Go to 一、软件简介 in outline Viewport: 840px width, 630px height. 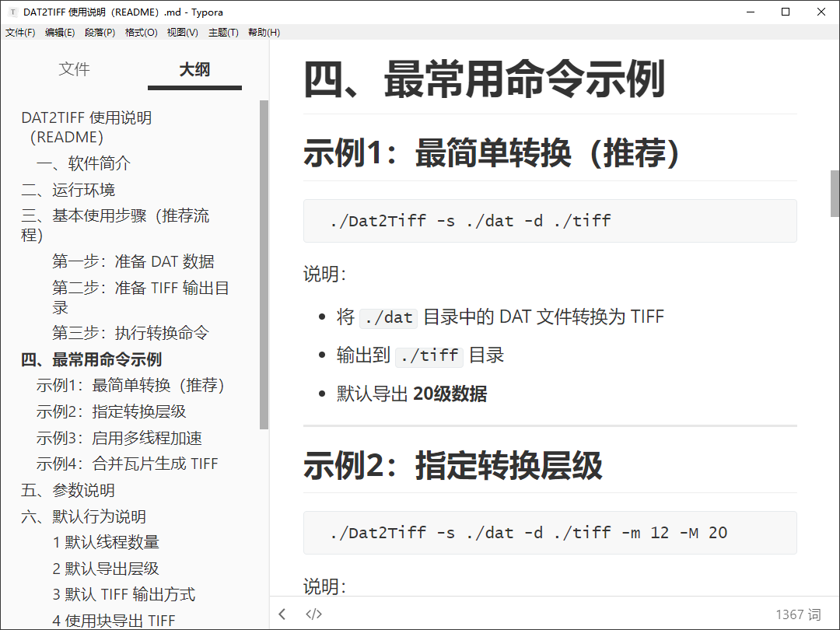point(83,163)
